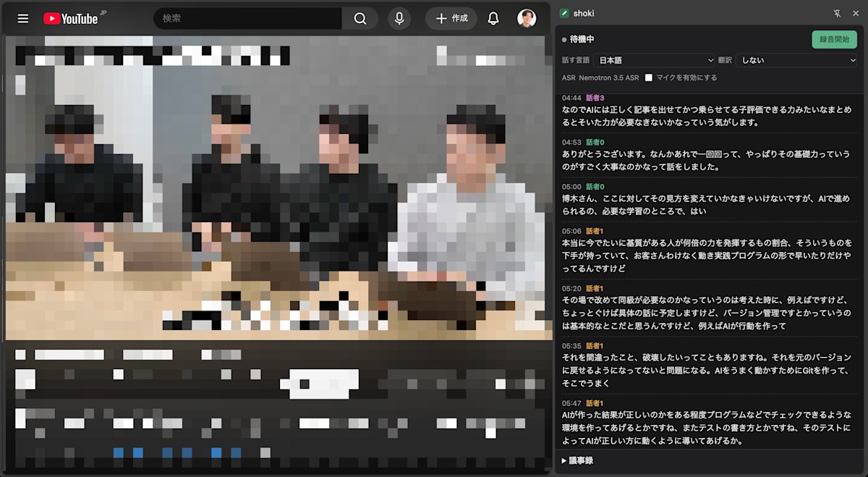Start voice search with the microphone icon

click(399, 19)
